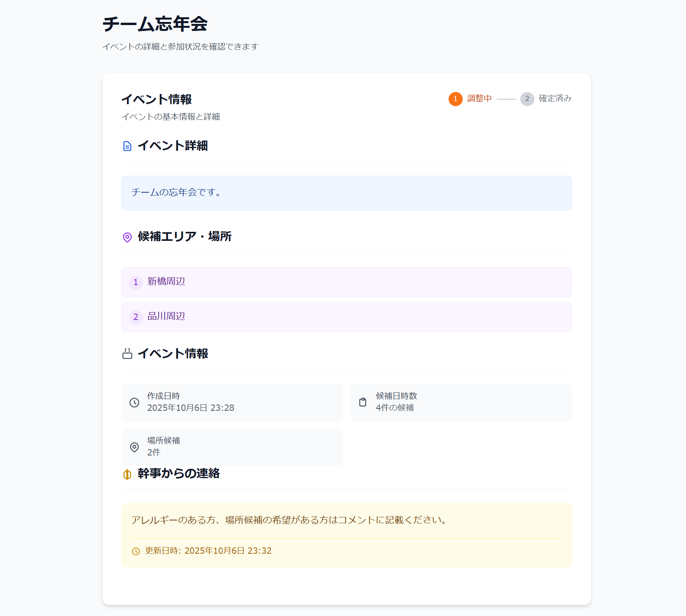
Task: Click the orange icon next to 幹事からの連絡
Action: pos(127,474)
